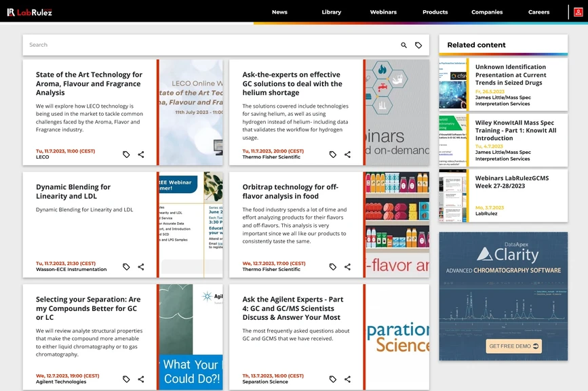Click the LabRulezGCMS Week thumbnail
The height and width of the screenshot is (391, 588).
[x=452, y=195]
